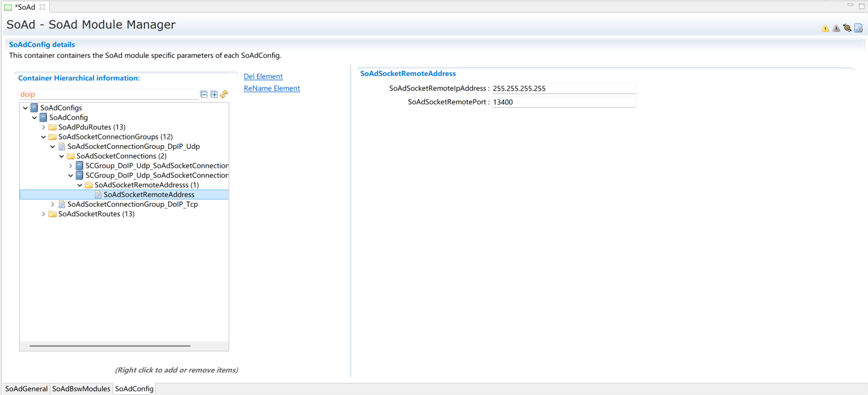Image resolution: width=868 pixels, height=395 pixels.
Task: Open the SoAdBswModules tab
Action: 81,389
